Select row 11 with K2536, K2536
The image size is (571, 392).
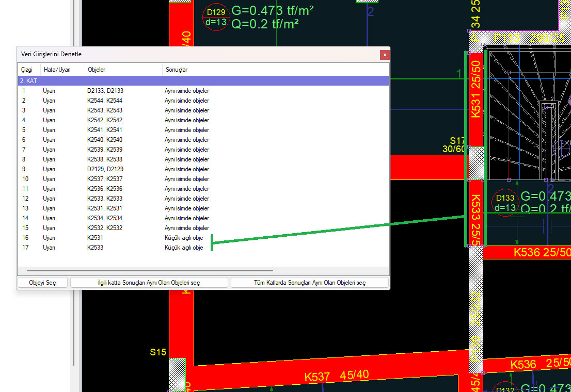pos(203,189)
